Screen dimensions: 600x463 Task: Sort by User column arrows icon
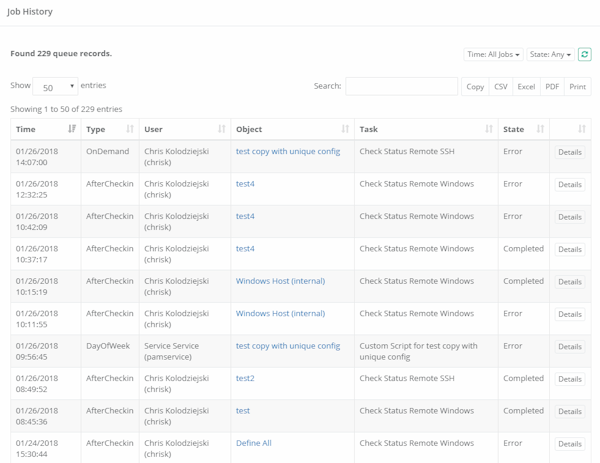point(221,129)
